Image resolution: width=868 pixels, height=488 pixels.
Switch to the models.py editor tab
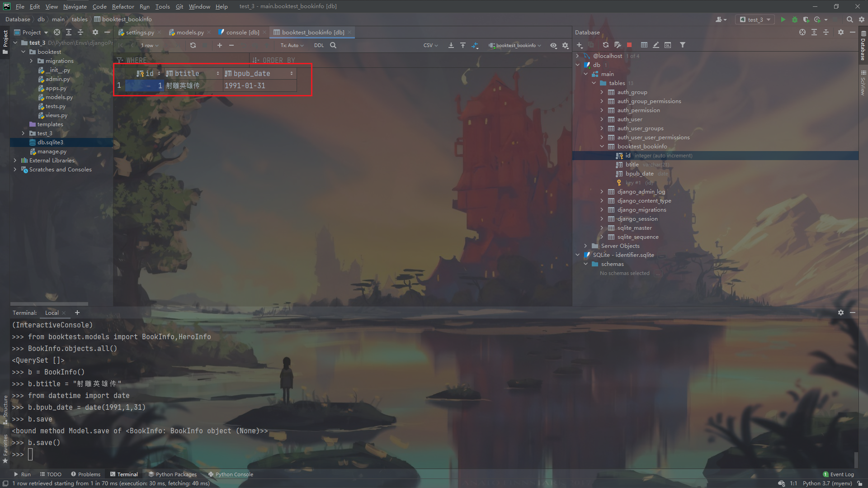point(190,32)
